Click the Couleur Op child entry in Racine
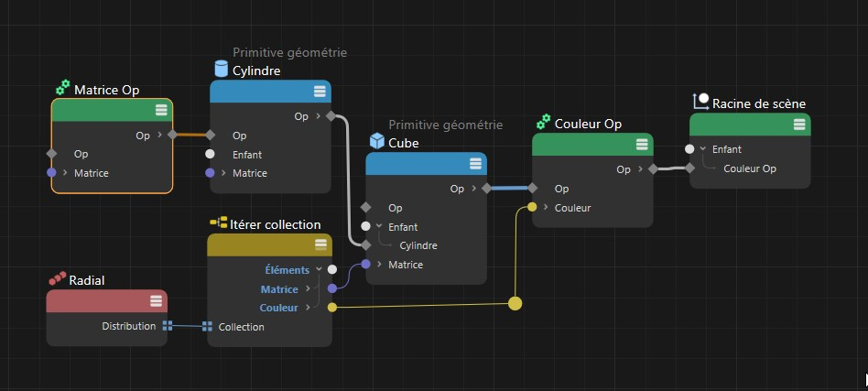Image resolution: width=868 pixels, height=391 pixels. pos(749,168)
